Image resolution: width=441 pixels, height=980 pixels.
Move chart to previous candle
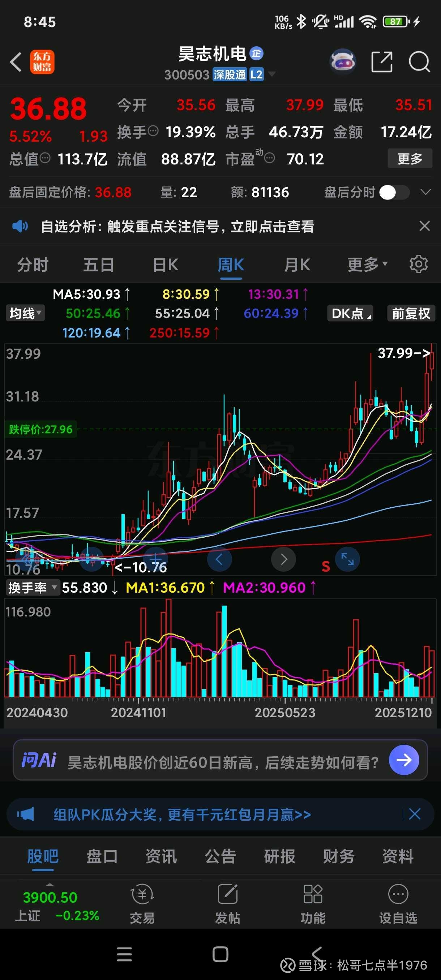[x=219, y=559]
